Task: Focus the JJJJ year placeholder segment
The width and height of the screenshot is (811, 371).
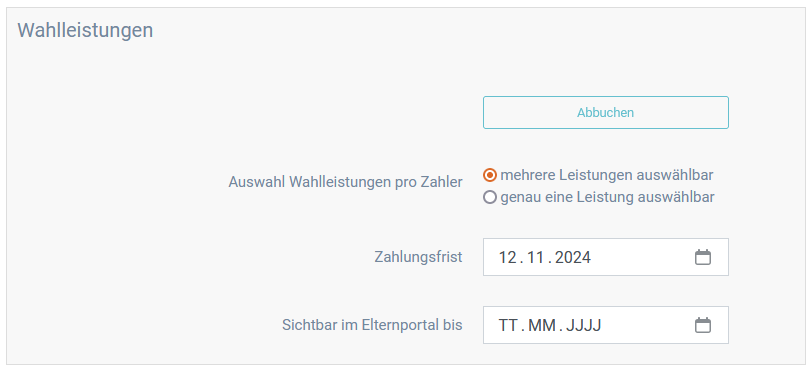Action: pyautogui.click(x=583, y=325)
